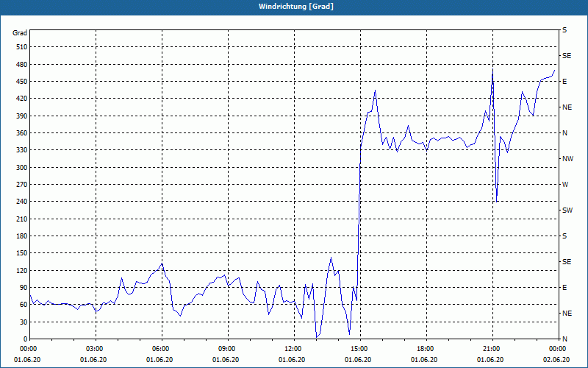Screen dimensions: 588x368
Task: Click the 300 value on the left axis
Action: point(22,167)
